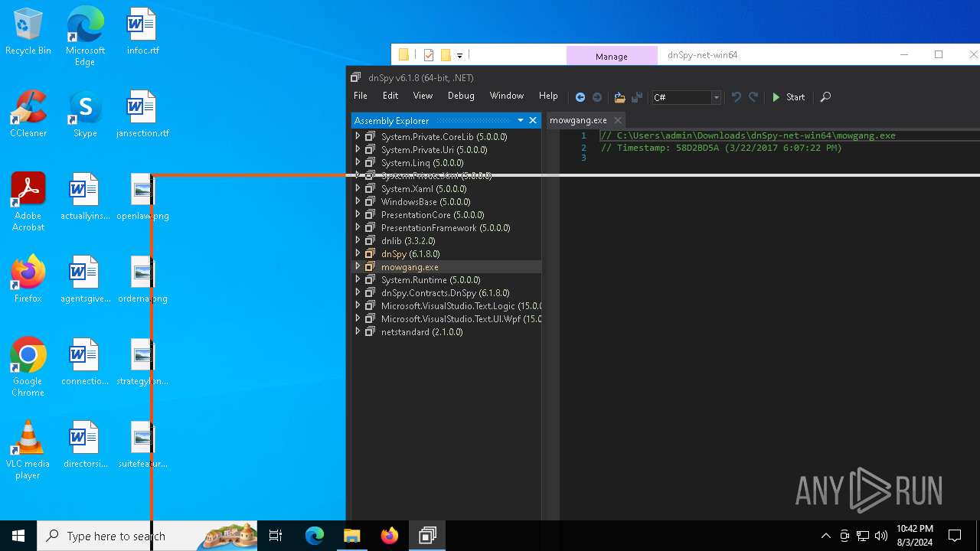Open Explorer quick access toolbar dropdown
Image resolution: width=980 pixels, height=551 pixels.
459,55
